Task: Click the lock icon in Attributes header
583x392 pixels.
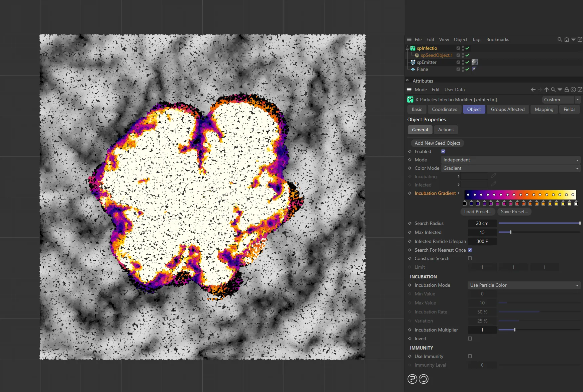Action: pos(567,90)
